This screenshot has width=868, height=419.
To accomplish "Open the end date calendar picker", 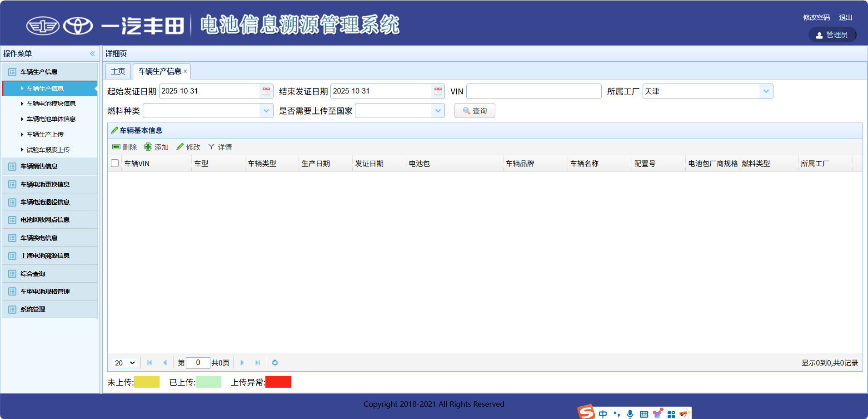I will click(x=437, y=91).
